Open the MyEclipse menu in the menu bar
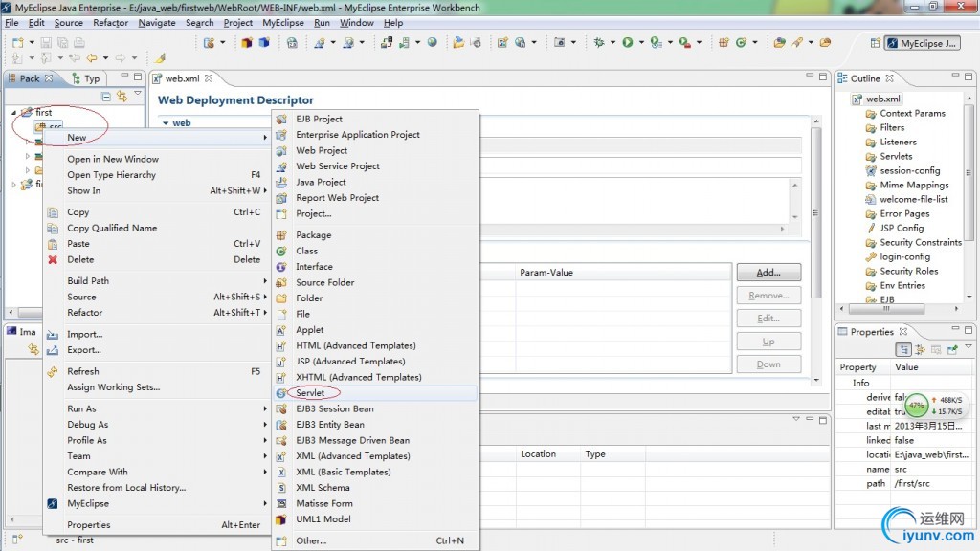 point(283,23)
